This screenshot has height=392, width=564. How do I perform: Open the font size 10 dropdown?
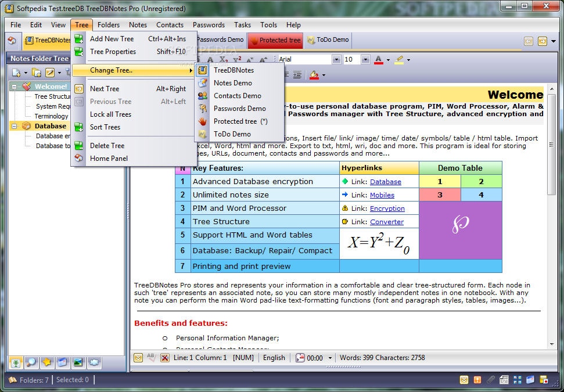[x=365, y=59]
